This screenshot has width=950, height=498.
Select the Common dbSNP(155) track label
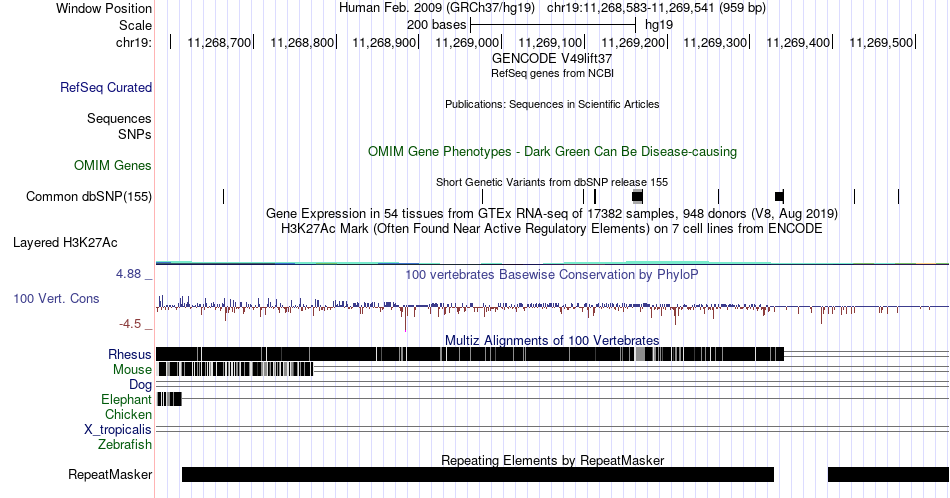(88, 196)
